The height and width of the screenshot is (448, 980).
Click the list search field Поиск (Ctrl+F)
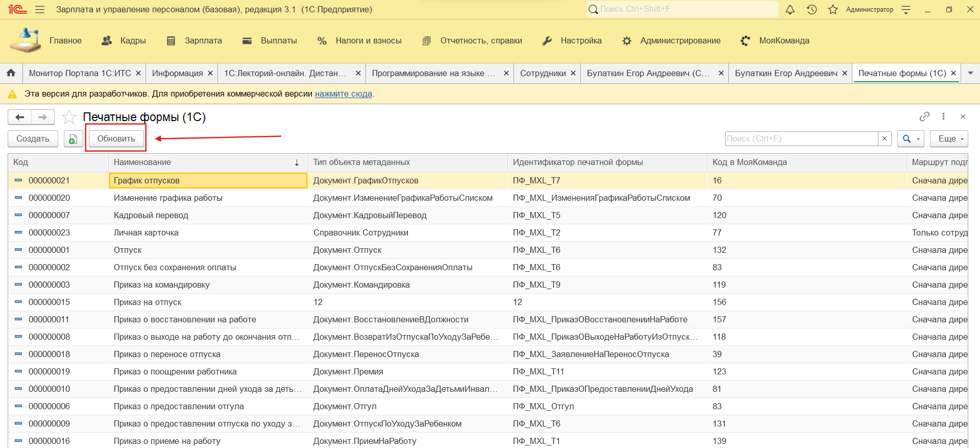coord(801,139)
